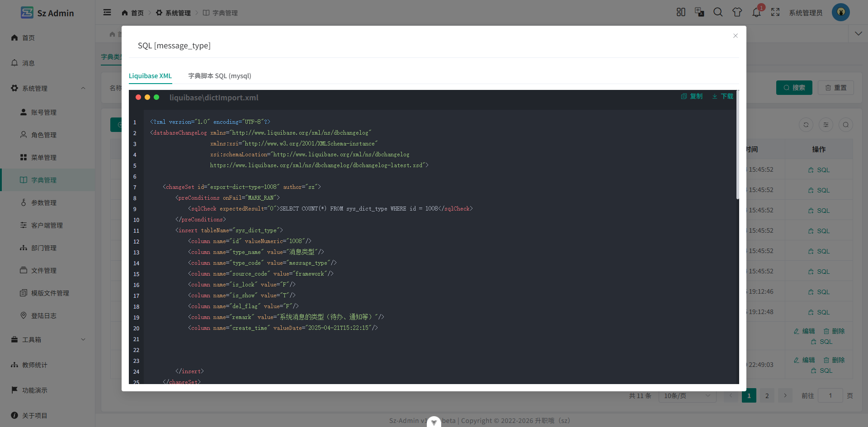Image resolution: width=868 pixels, height=427 pixels.
Task: Open 模版文件管理 menu item
Action: [47, 293]
